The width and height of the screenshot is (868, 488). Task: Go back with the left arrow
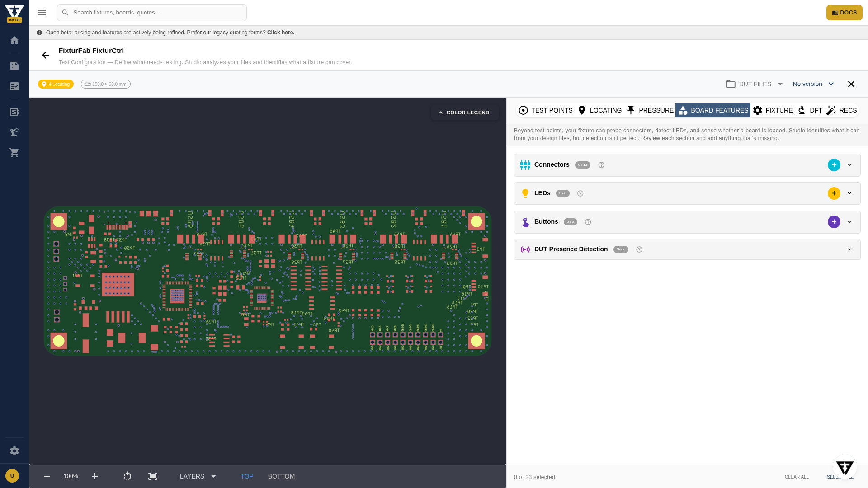46,55
